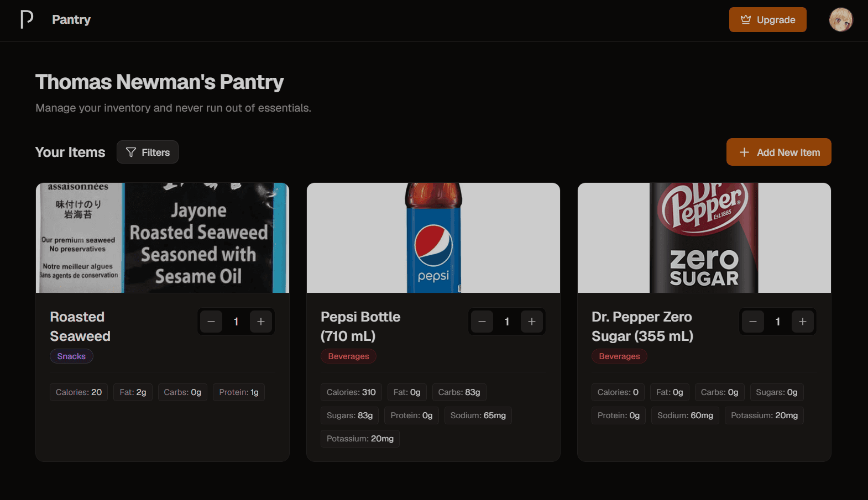Click 'Protein: 0g' chip on Dr. Pepper card
868x500 pixels.
point(619,415)
